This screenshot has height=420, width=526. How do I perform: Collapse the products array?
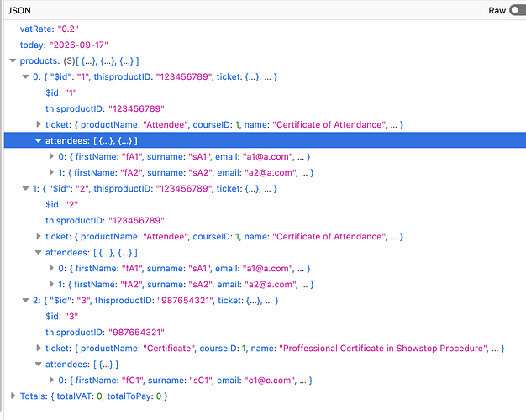point(13,61)
